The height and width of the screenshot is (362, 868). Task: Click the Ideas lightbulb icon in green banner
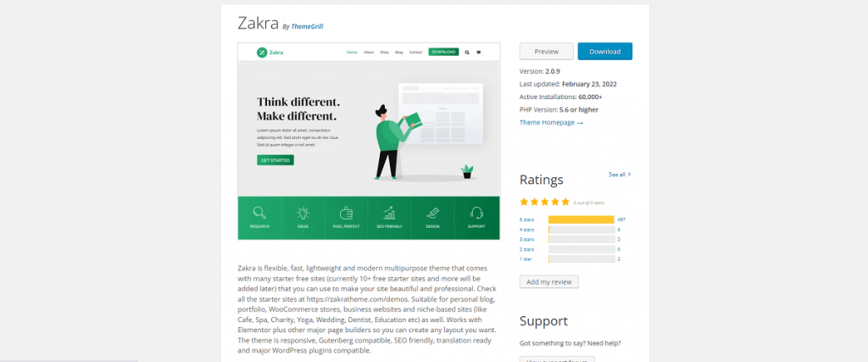(303, 213)
